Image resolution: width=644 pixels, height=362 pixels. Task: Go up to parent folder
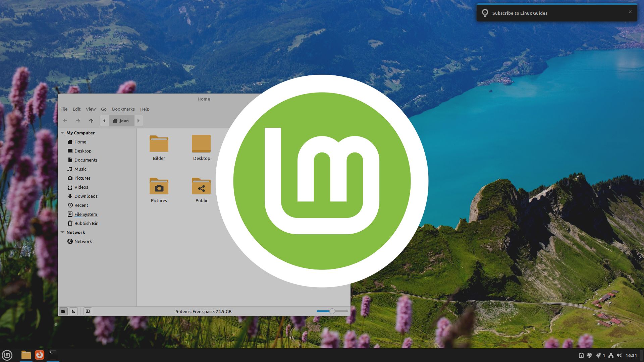tap(91, 121)
